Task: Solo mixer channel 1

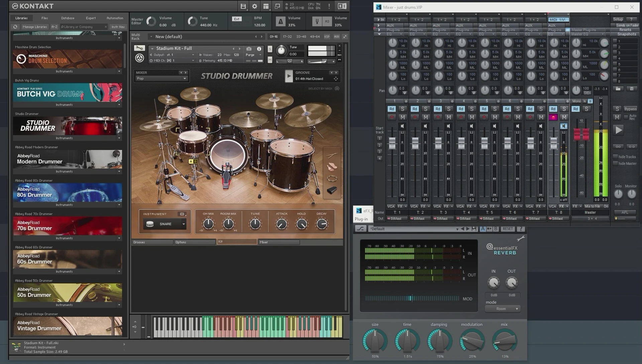Action: (403, 109)
